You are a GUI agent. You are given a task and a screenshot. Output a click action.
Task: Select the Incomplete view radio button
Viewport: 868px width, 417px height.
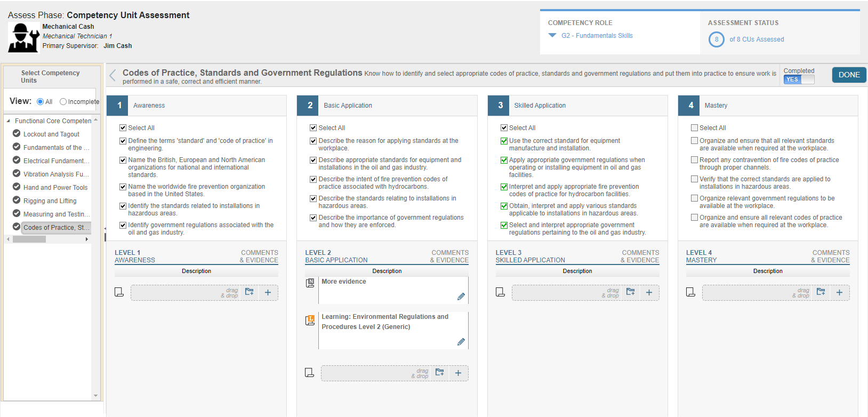[x=63, y=102]
